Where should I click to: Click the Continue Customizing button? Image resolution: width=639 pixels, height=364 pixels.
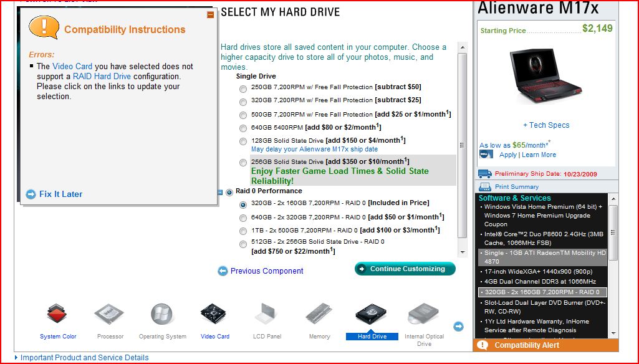pos(405,269)
